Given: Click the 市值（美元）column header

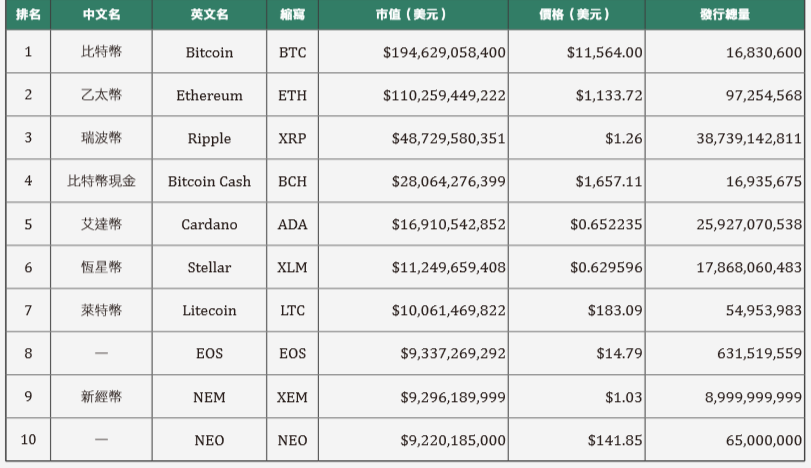Looking at the screenshot, I should coord(413,14).
